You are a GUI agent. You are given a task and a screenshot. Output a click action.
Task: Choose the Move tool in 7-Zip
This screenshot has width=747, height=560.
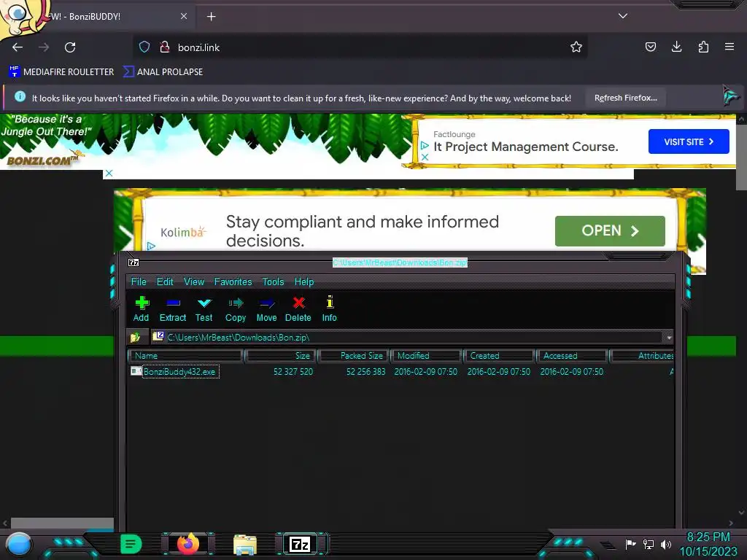[266, 308]
